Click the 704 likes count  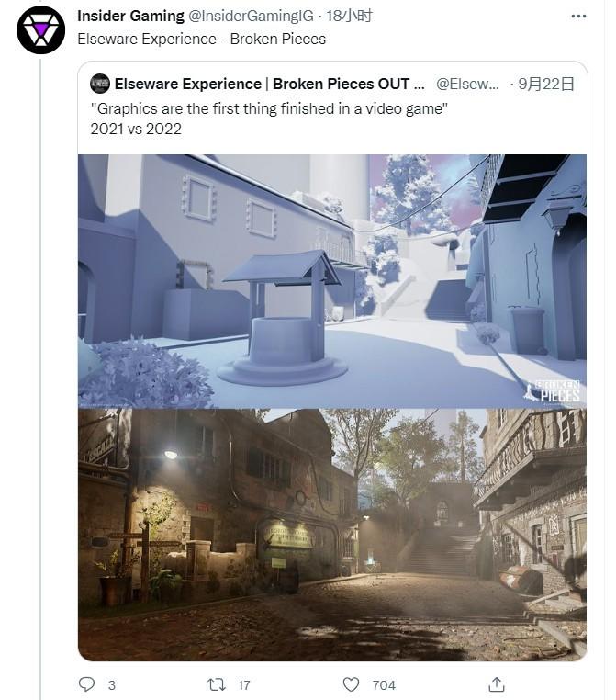(384, 685)
